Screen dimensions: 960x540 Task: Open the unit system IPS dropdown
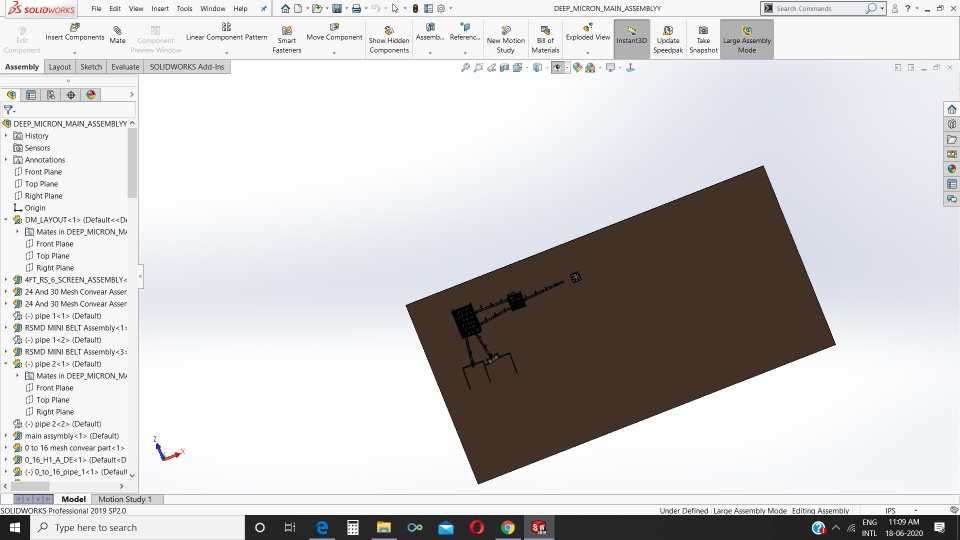click(915, 510)
